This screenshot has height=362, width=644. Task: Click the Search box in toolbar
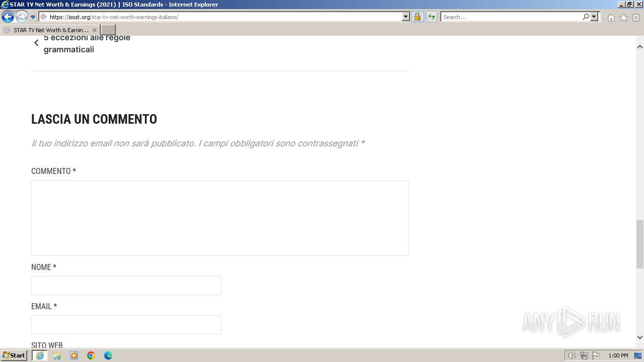[511, 17]
